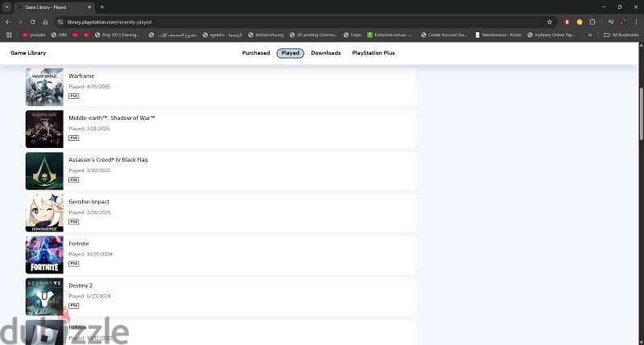644x345 pixels.
Task: Bookmark this page with the star
Action: point(550,23)
